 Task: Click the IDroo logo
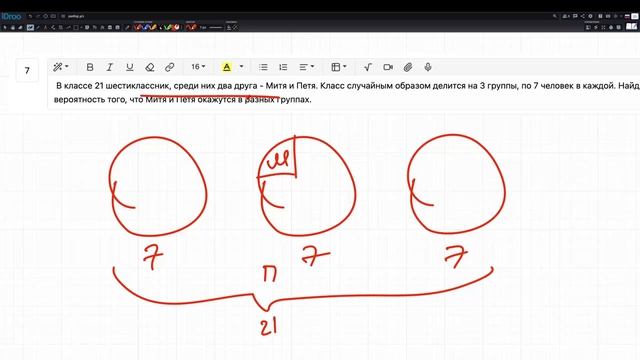coord(11,16)
